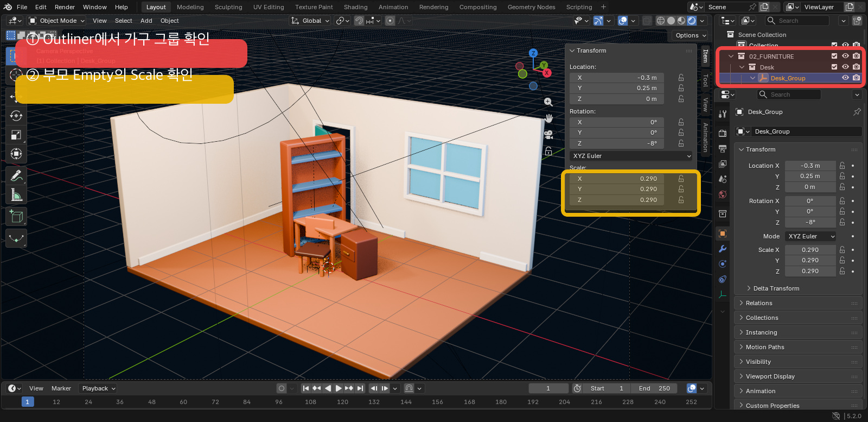Open the Render menu

coord(65,7)
